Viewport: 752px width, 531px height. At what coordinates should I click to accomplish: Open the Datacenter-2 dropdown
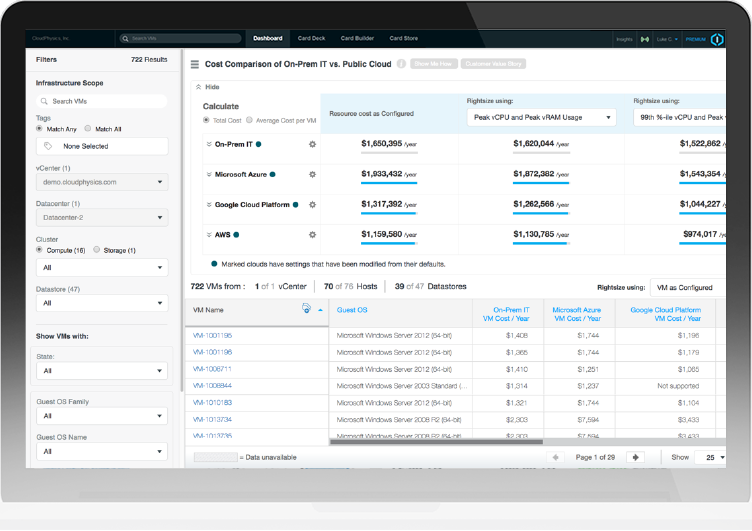[101, 217]
